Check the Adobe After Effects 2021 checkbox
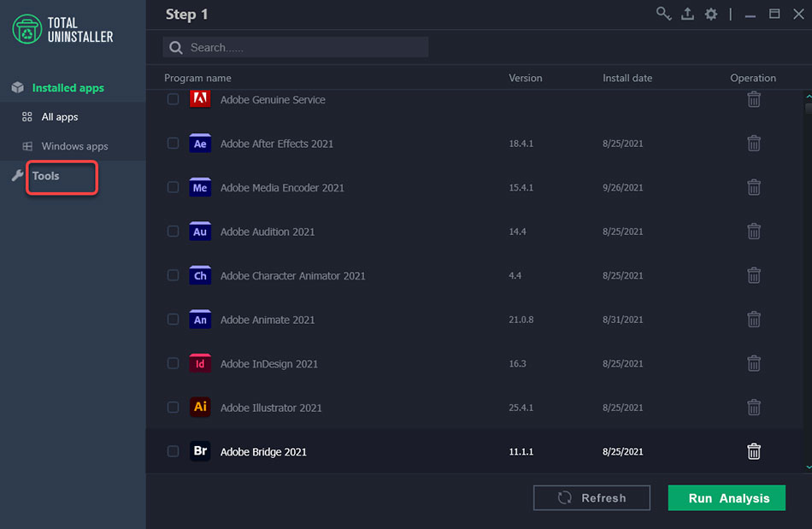Image resolution: width=812 pixels, height=529 pixels. [173, 143]
